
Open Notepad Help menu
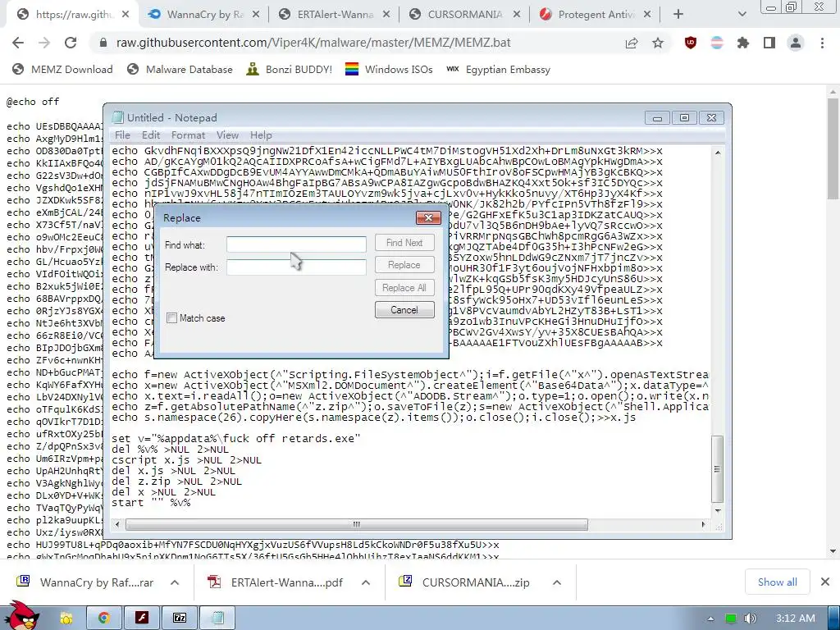(261, 135)
